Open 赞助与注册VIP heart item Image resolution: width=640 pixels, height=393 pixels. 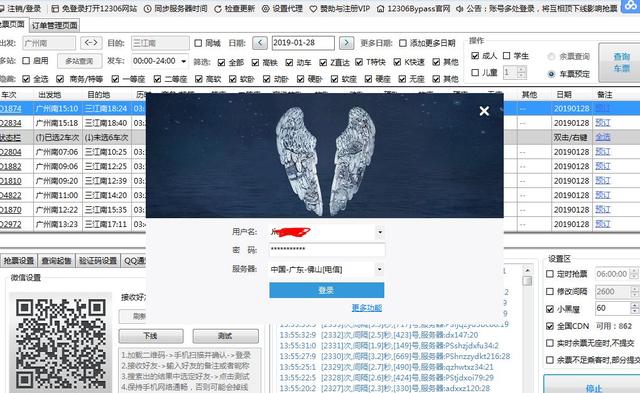[340, 8]
